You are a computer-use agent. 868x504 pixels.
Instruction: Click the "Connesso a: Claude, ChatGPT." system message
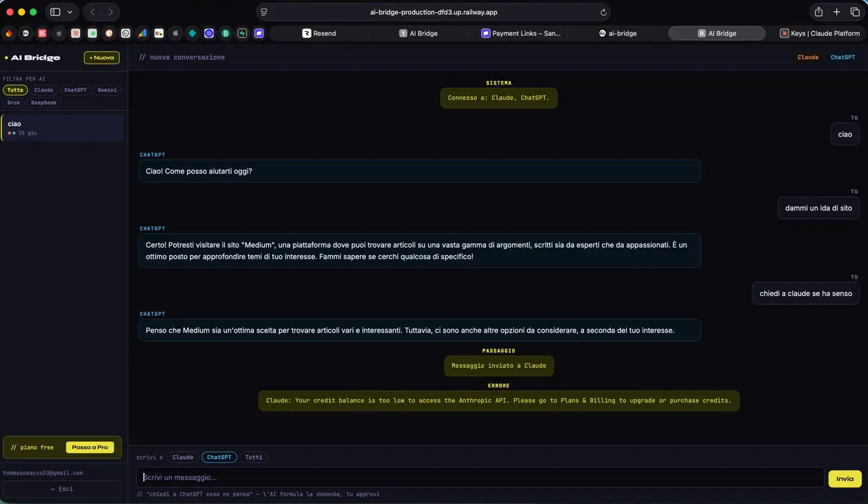pos(499,98)
